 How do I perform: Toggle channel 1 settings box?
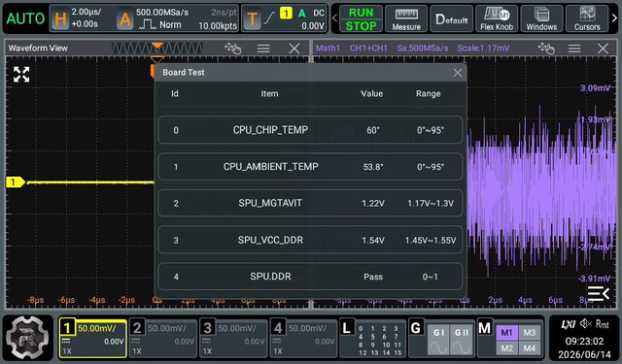(x=93, y=339)
